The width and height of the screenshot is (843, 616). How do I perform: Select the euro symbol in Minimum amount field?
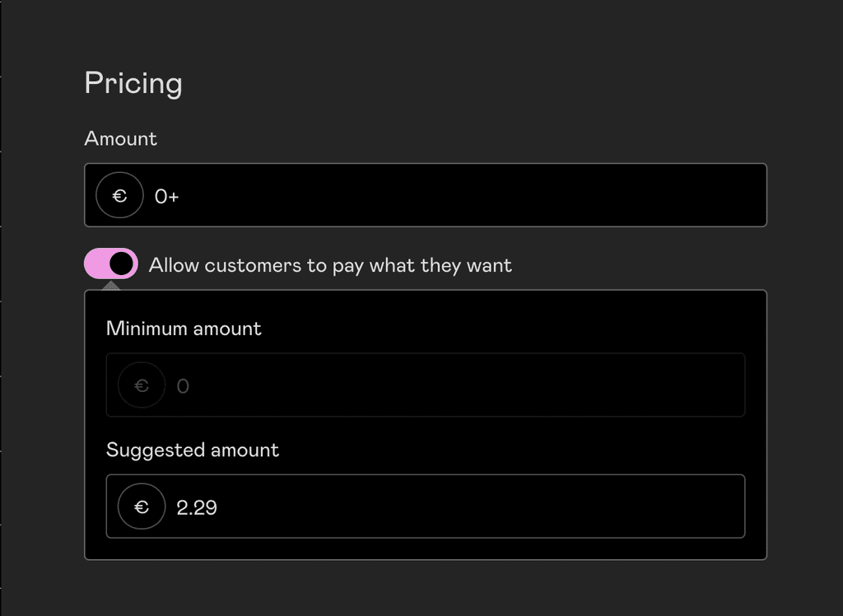pos(140,385)
